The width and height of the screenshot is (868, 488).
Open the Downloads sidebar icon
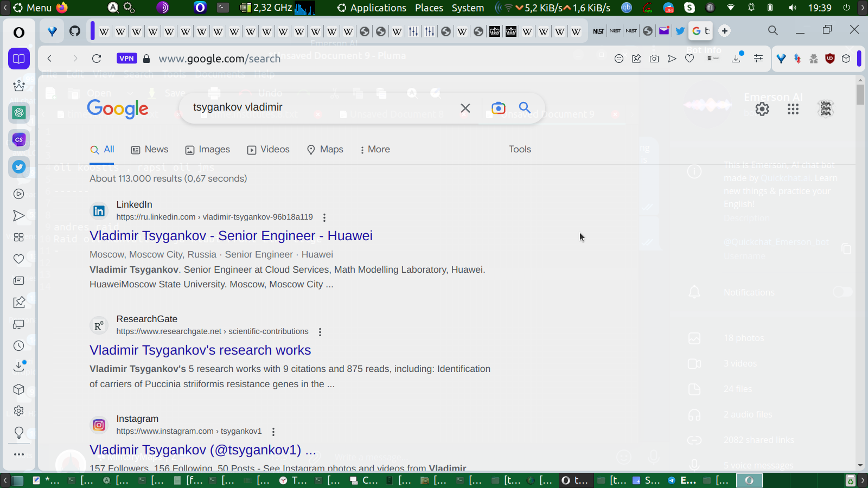point(19,367)
